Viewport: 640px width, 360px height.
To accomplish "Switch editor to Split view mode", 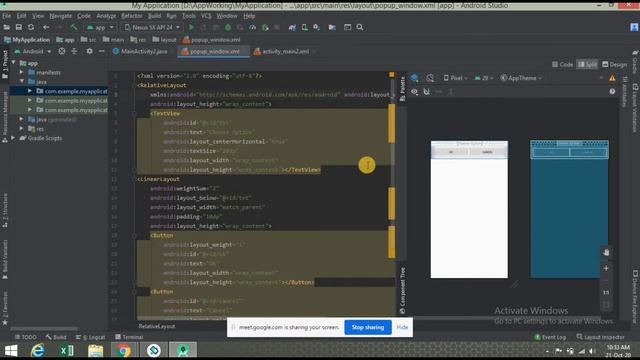I will click(x=587, y=64).
